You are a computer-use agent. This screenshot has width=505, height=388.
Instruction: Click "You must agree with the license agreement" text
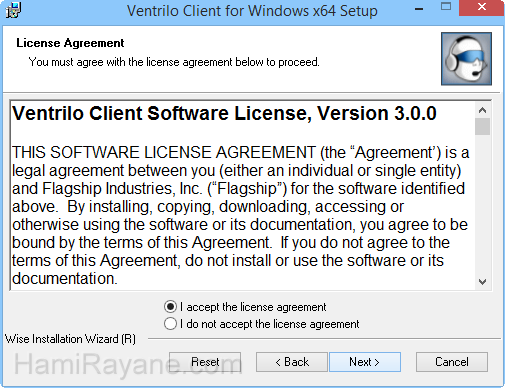pyautogui.click(x=174, y=62)
